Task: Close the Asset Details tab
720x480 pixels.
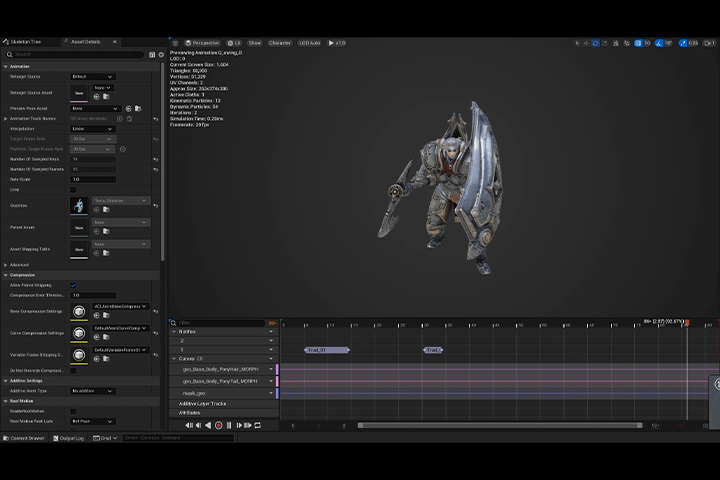Action: (114, 42)
